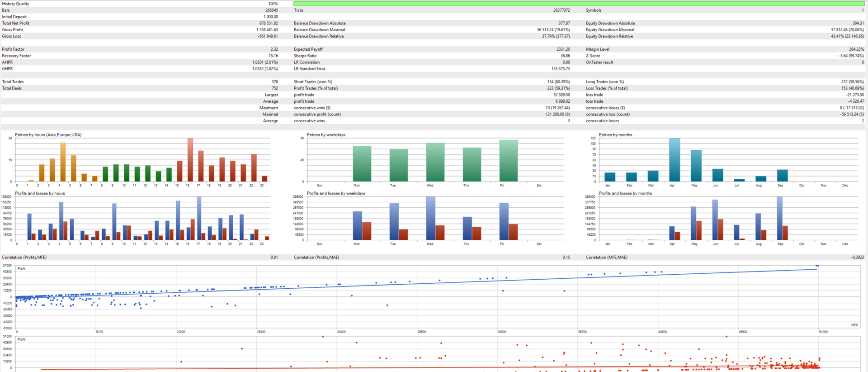This screenshot has height=372, width=868.
Task: Select the "Correlation (Profits,MAE)" label
Action: 316,257
